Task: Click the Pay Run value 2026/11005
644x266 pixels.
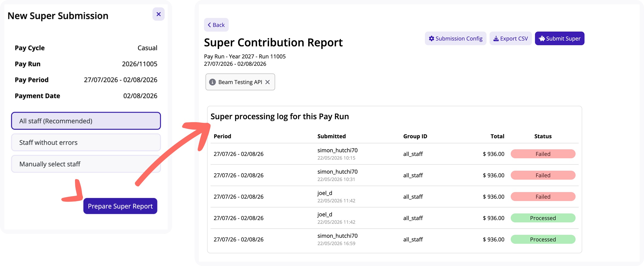Action: pyautogui.click(x=140, y=64)
